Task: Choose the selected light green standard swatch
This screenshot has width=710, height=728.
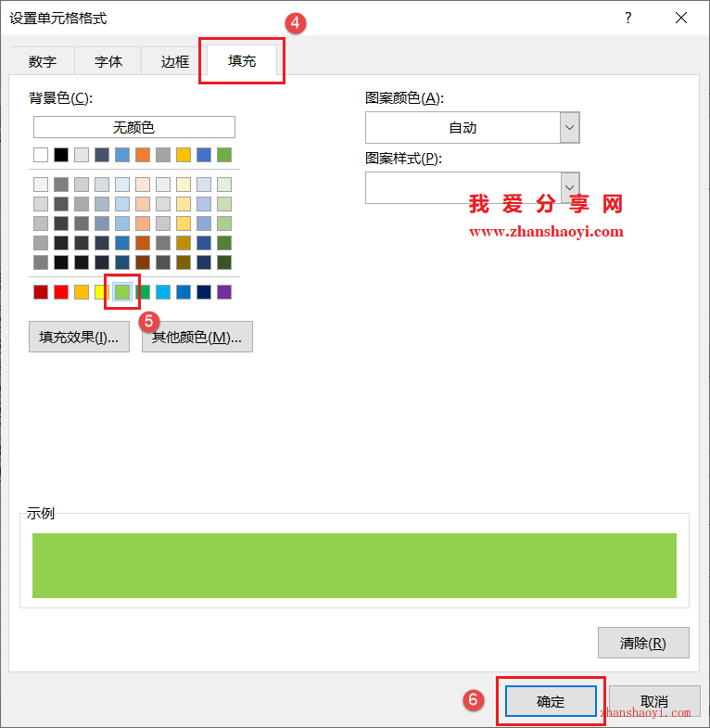Action: 122,292
